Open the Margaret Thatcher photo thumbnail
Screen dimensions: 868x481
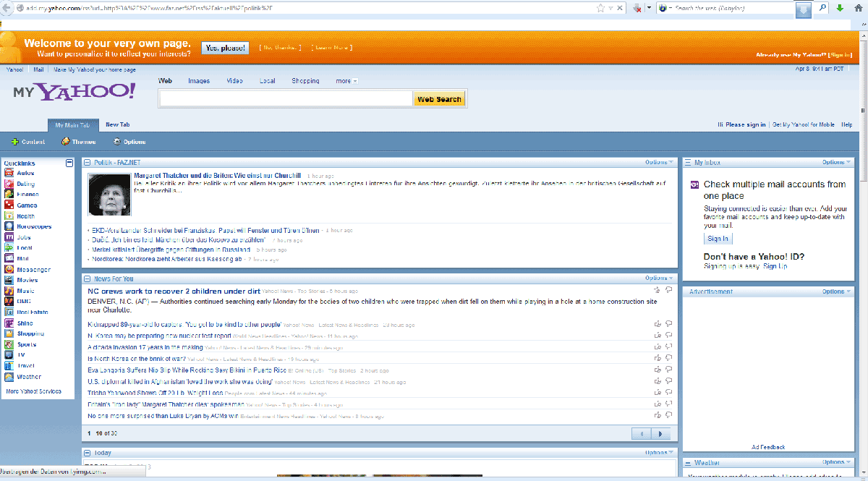[x=109, y=195]
